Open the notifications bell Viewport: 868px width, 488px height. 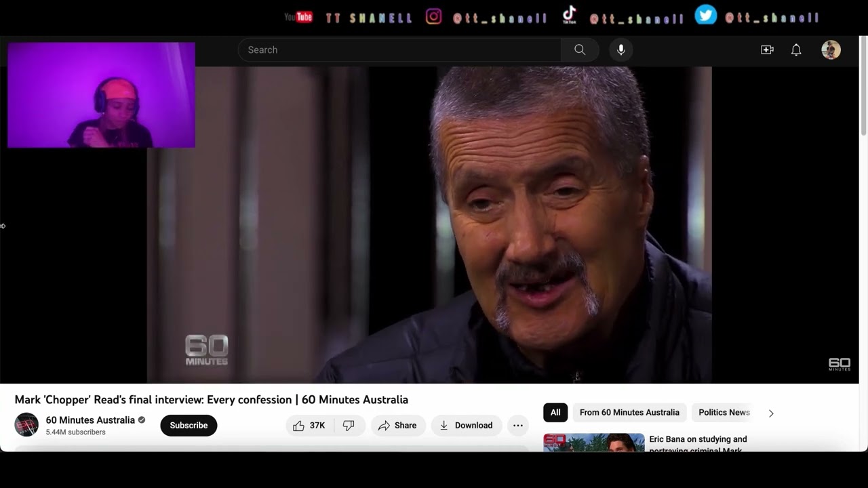coord(796,49)
